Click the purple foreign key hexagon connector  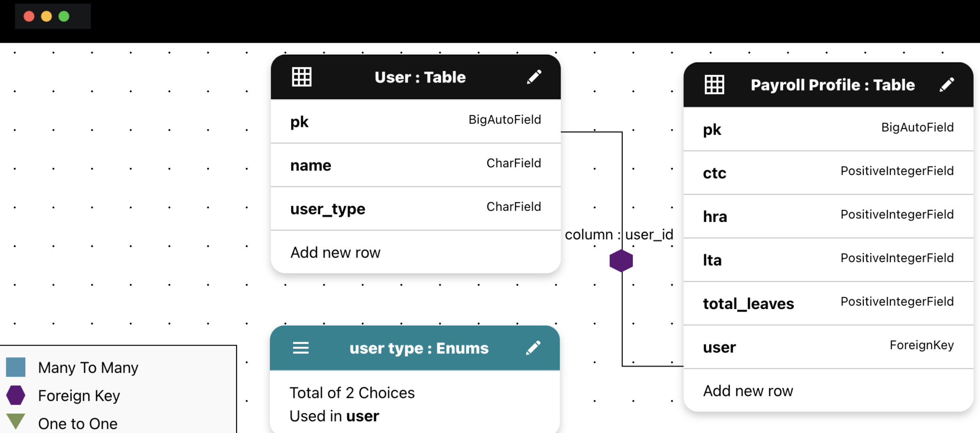pos(621,260)
